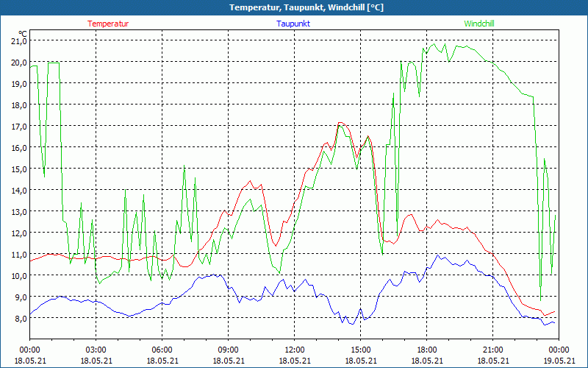588x368 pixels.
Task: Click the 20,0 y-axis value
Action: point(19,63)
